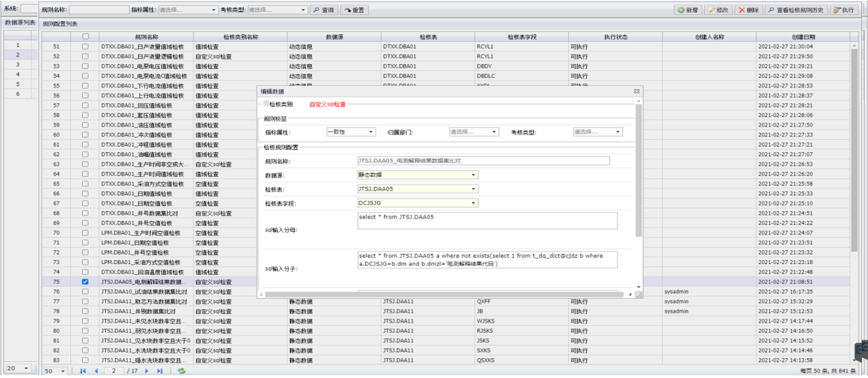Sort by 创建日期 column header
The width and height of the screenshot is (868, 378).
[x=803, y=37]
